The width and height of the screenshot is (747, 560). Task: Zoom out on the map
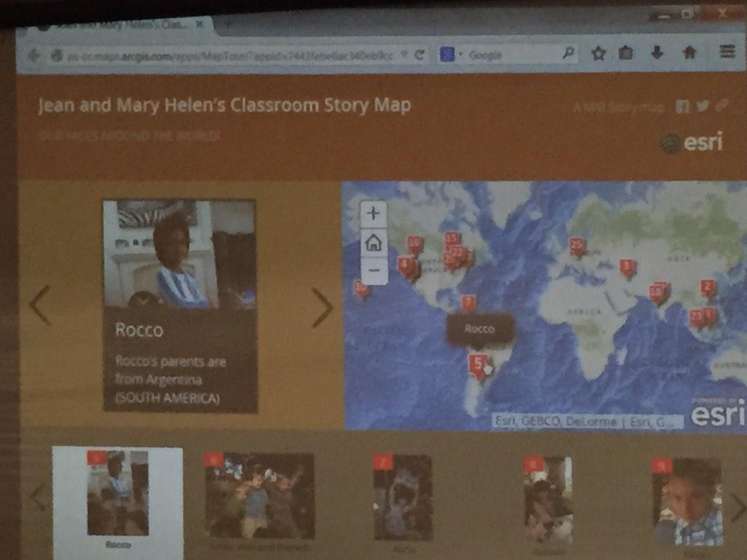click(374, 271)
